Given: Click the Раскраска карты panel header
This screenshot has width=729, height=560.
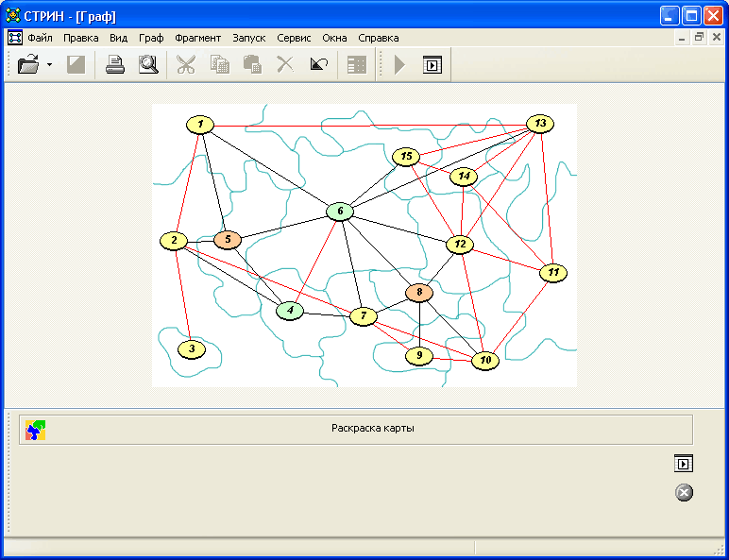Looking at the screenshot, I should coord(356,430).
